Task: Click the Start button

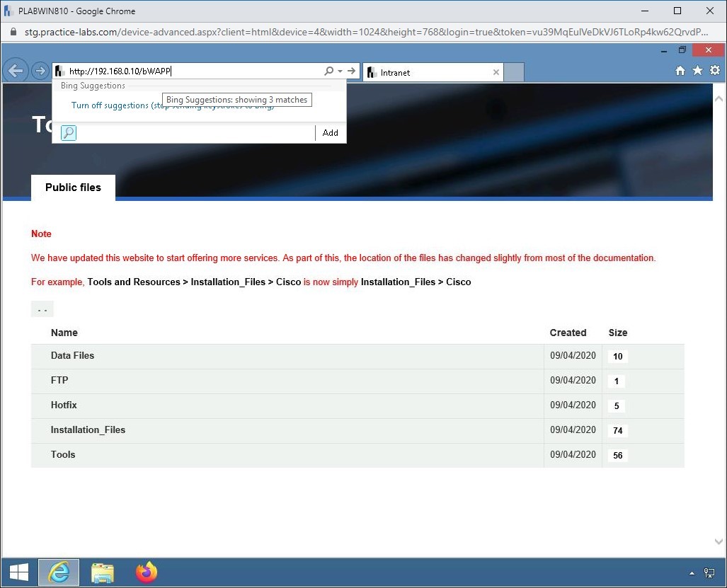Action: point(17,572)
